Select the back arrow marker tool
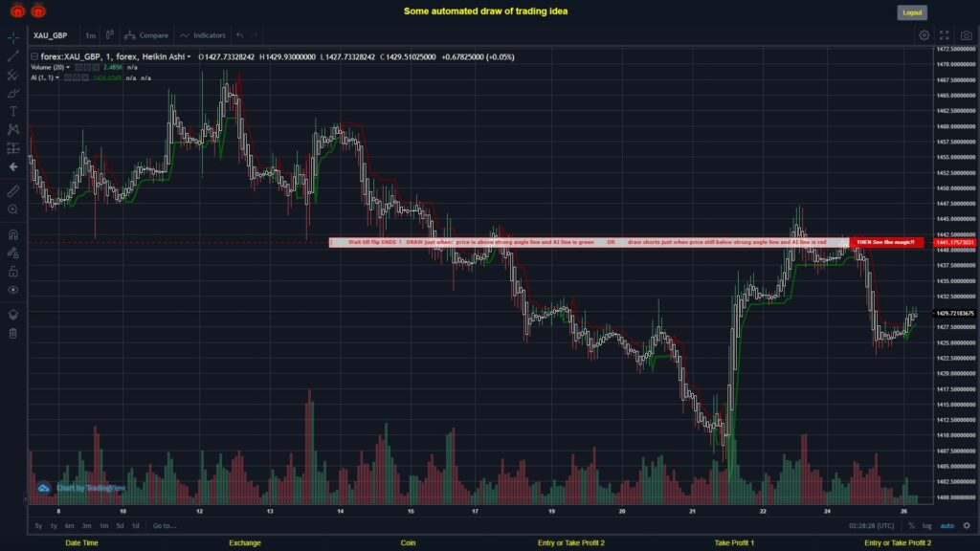Viewport: 980px width, 551px height. pos(13,166)
